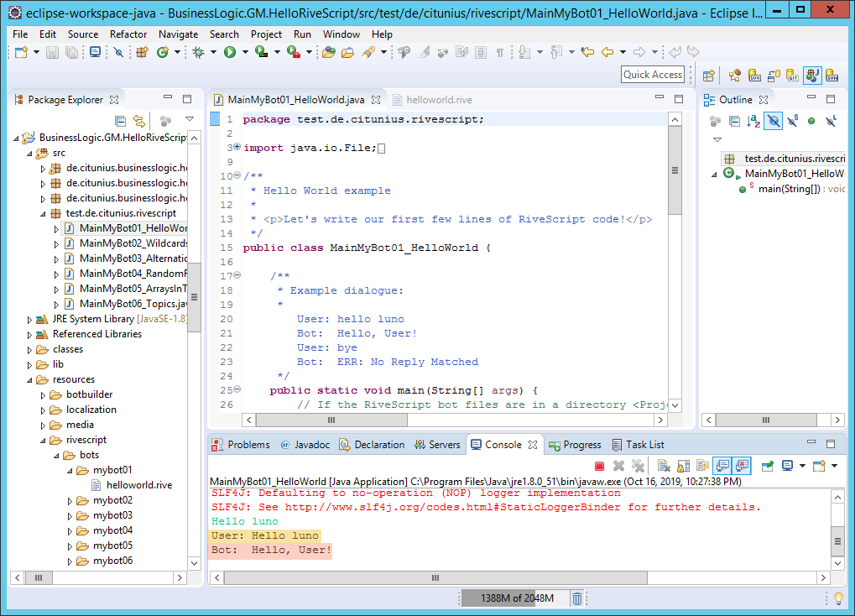Image resolution: width=855 pixels, height=616 pixels.
Task: Open helloworld.rive file in tree
Action: (138, 485)
